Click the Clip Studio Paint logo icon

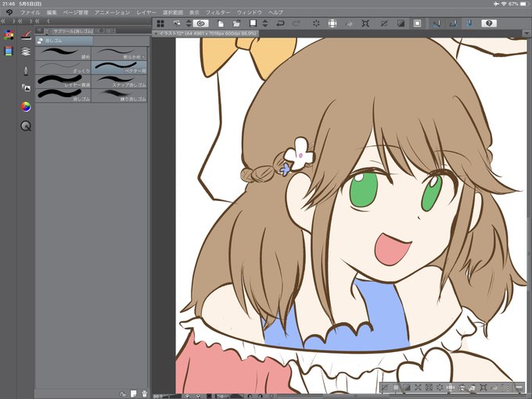9,13
